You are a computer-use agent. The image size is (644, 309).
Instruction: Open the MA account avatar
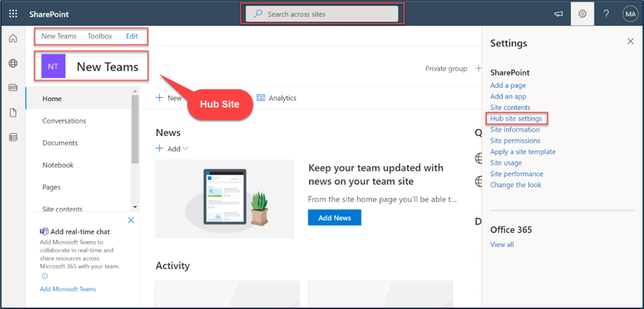click(630, 14)
